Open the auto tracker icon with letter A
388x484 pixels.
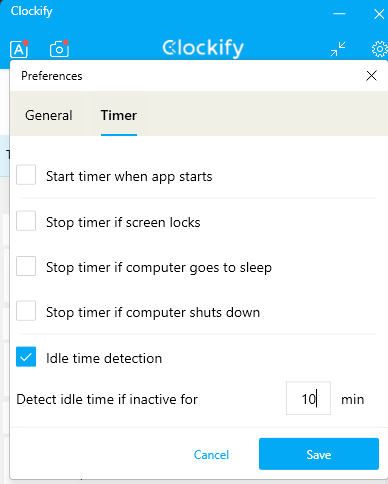pos(19,49)
